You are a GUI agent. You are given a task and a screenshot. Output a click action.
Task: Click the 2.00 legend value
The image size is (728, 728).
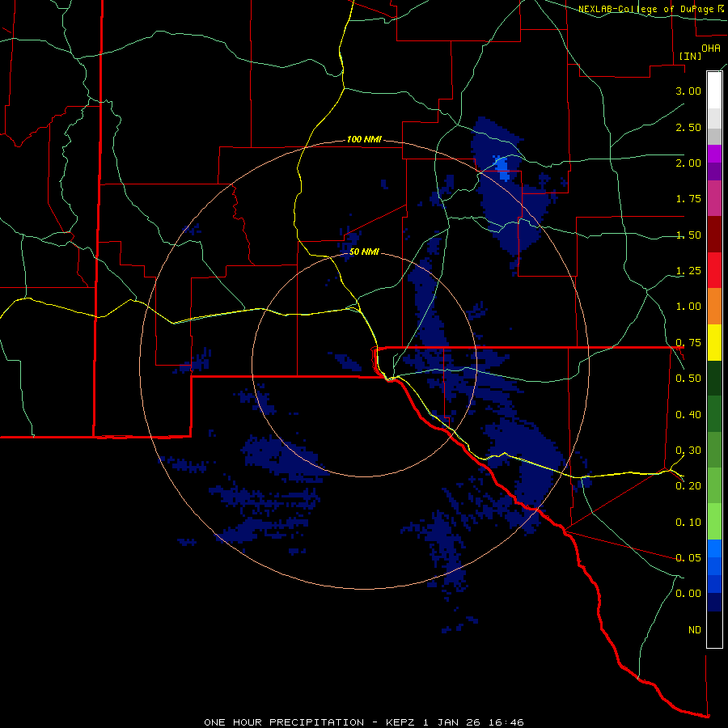[x=688, y=163]
